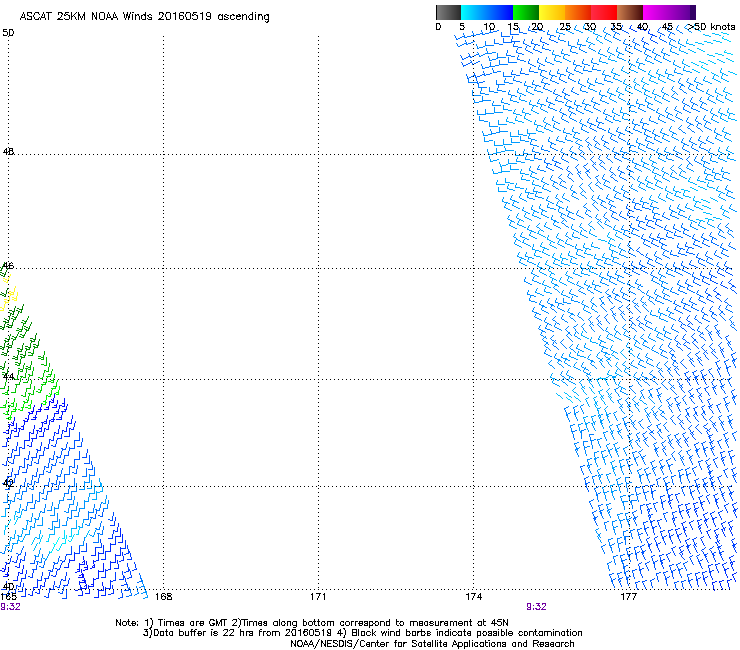Viewport: 740px width, 650px height.
Task: Select the orange 25-30 knots color bar segment
Action: [x=578, y=12]
